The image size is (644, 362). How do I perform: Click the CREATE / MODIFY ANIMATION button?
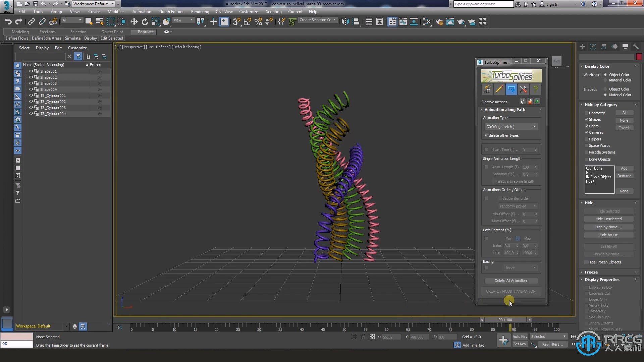pos(511,291)
